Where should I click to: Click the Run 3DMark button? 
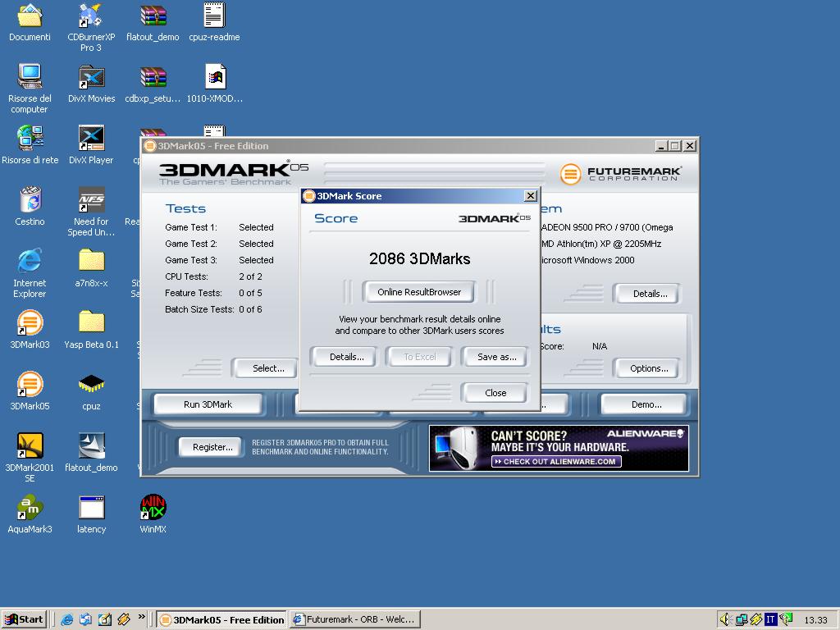coord(208,404)
